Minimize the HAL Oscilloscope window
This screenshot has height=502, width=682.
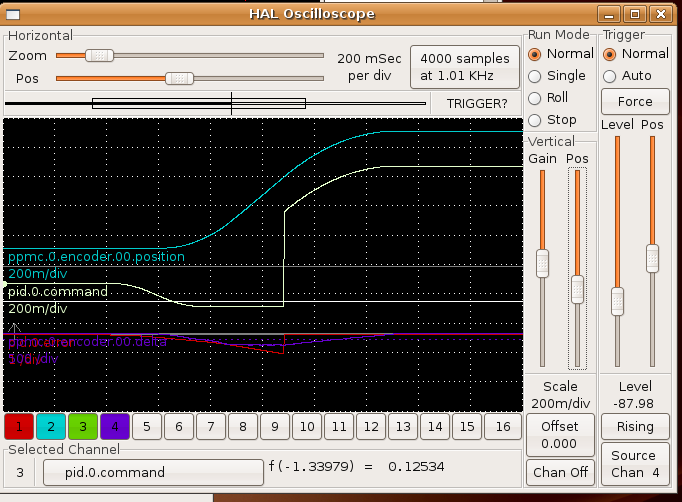pyautogui.click(x=609, y=14)
